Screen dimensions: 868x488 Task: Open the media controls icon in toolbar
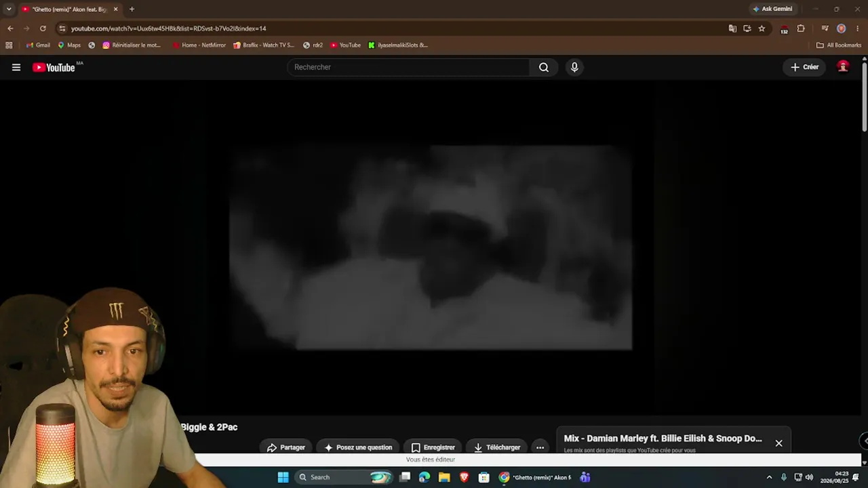[x=825, y=28]
